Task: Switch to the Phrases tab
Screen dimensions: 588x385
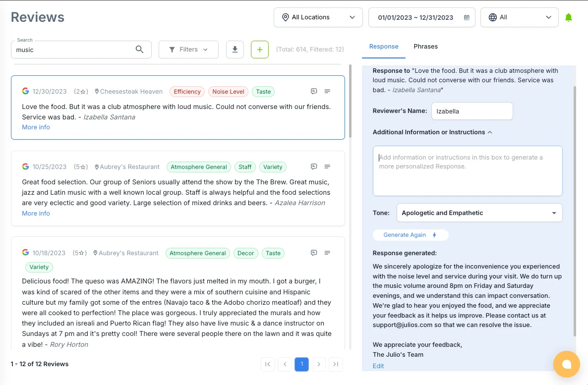Action: pyautogui.click(x=425, y=46)
